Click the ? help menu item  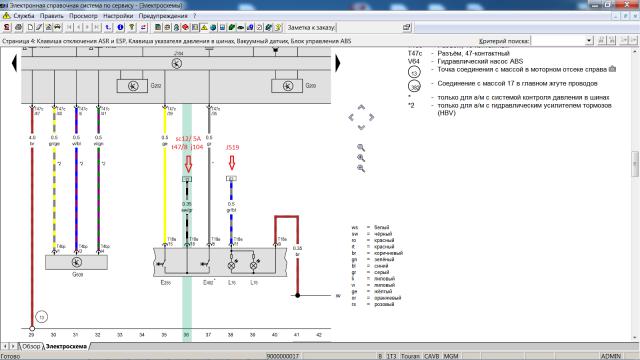[x=195, y=16]
